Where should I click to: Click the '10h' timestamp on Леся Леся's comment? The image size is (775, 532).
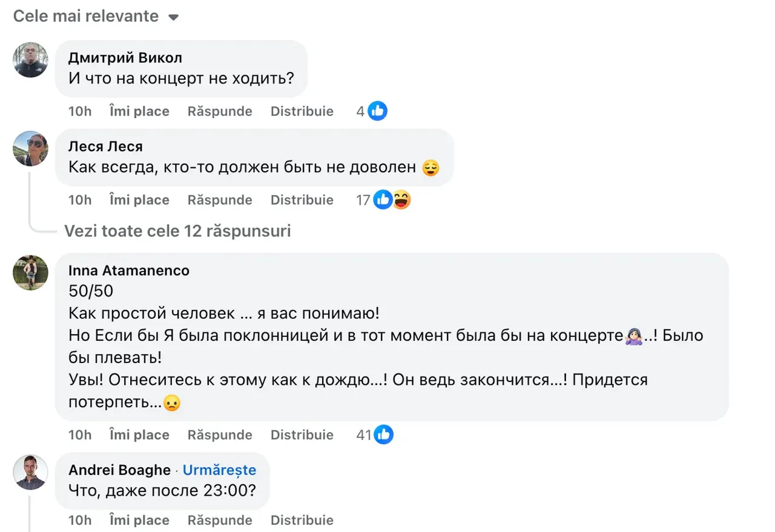80,200
